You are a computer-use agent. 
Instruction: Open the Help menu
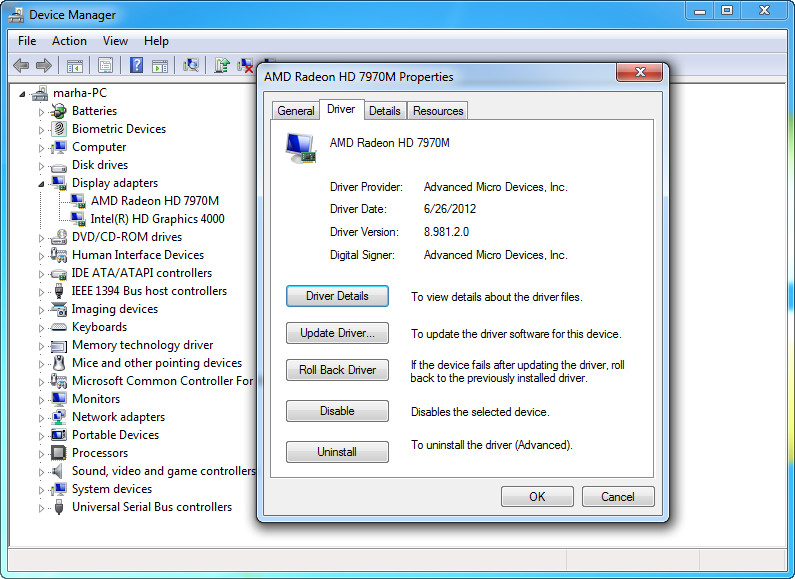tap(156, 41)
